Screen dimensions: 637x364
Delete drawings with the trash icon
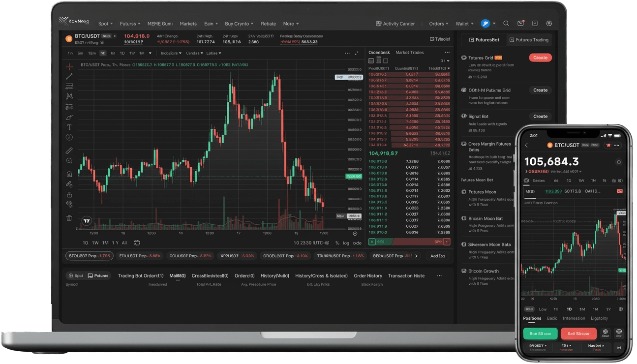tap(69, 217)
